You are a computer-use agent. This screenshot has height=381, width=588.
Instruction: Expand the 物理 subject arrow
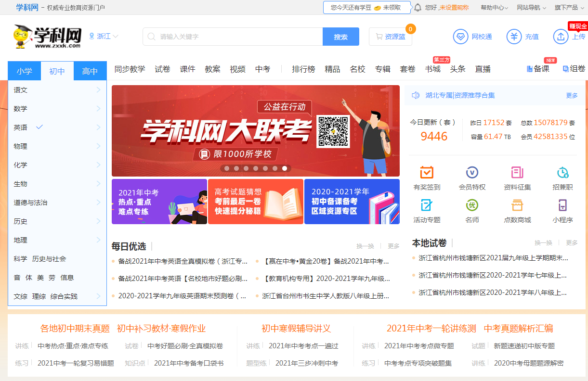tap(98, 146)
